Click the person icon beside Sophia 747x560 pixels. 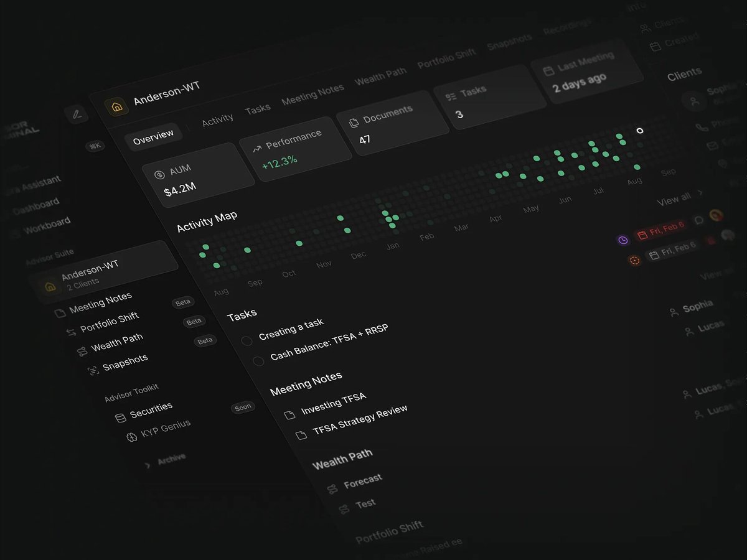674,312
